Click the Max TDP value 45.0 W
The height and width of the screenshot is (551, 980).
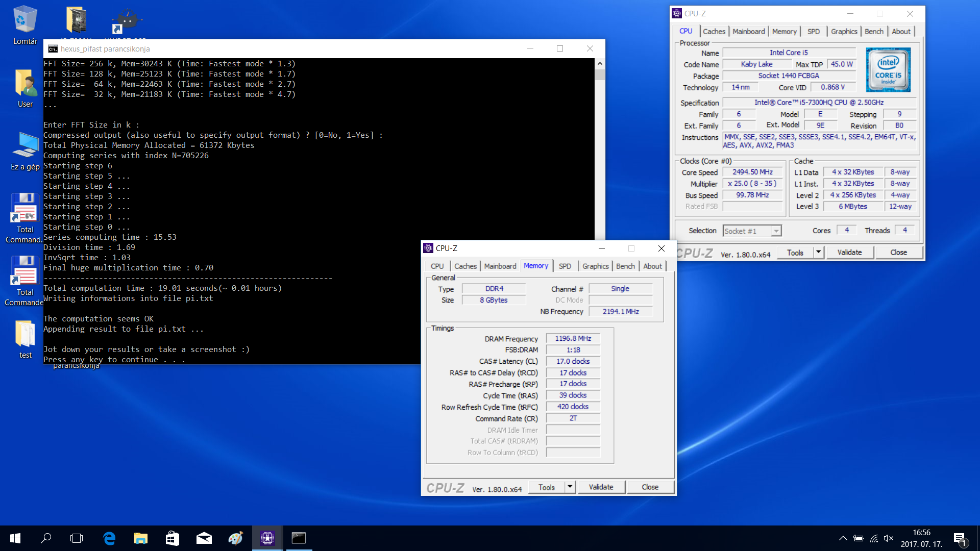point(841,64)
